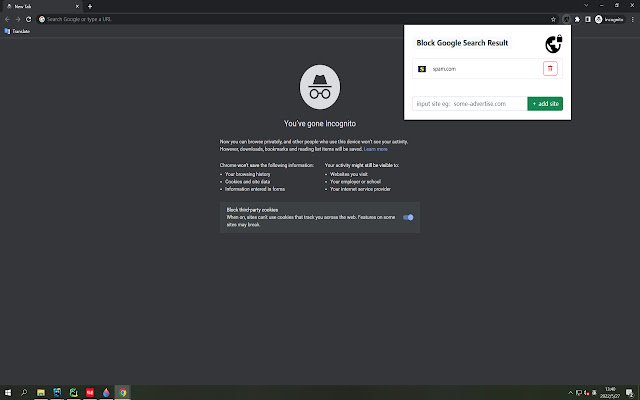Click the Google icon in address bar

pyautogui.click(x=42, y=19)
